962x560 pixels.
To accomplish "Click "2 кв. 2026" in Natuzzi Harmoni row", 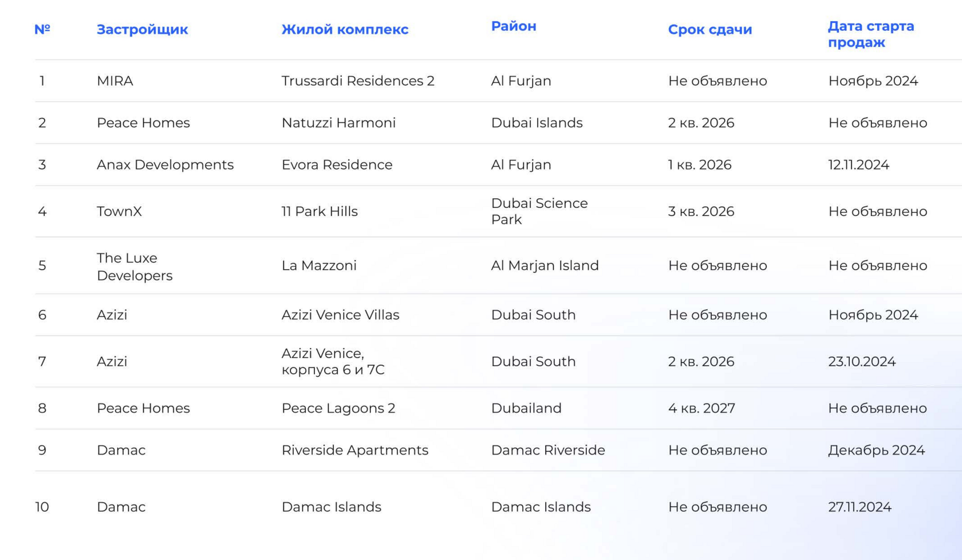I will pyautogui.click(x=701, y=123).
